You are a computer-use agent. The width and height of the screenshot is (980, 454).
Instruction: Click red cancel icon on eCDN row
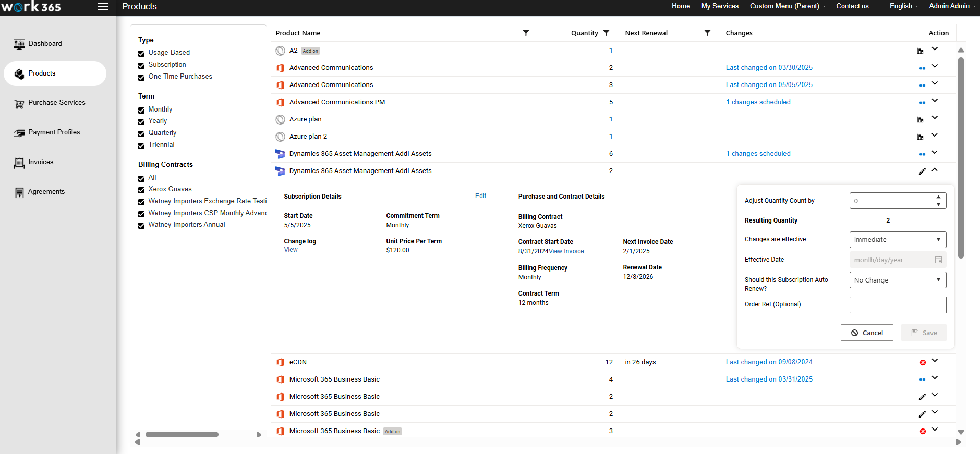(x=923, y=362)
